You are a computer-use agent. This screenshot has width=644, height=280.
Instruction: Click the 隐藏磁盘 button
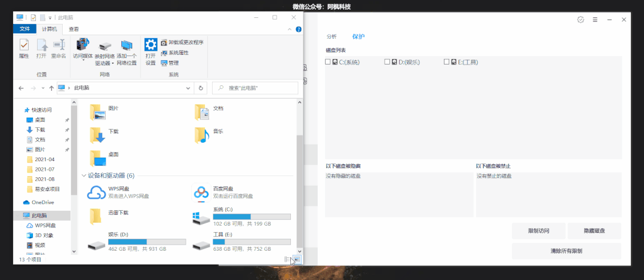(x=594, y=231)
